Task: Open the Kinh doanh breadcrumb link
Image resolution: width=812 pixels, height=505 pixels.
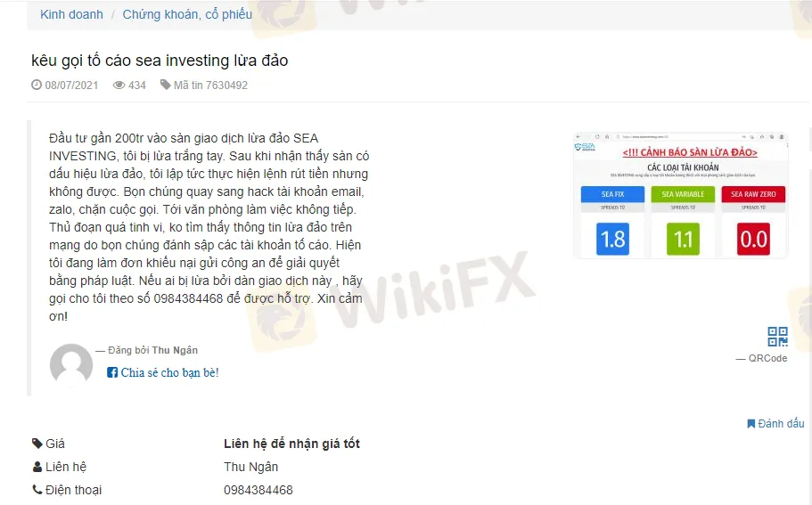Action: [71, 14]
